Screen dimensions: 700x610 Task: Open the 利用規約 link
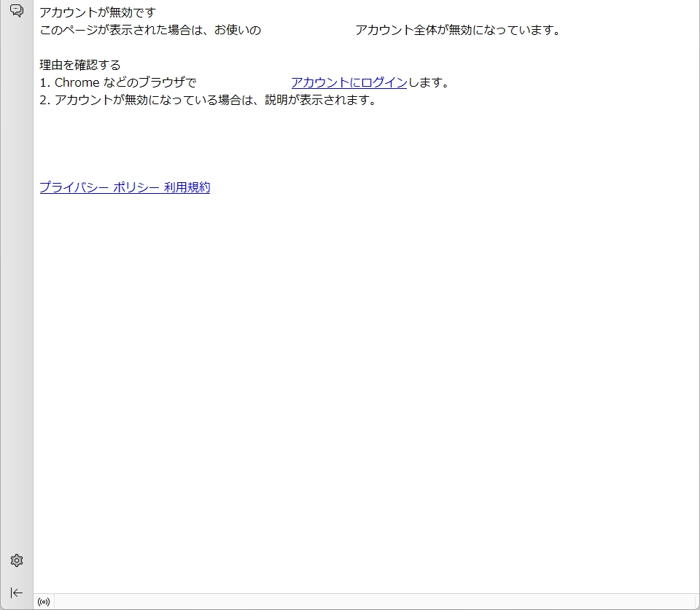[x=187, y=187]
